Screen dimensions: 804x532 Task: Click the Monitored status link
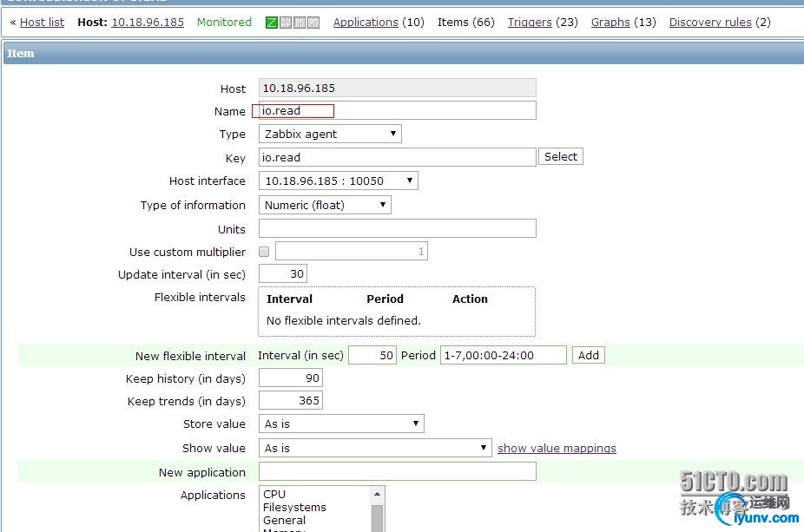click(224, 23)
